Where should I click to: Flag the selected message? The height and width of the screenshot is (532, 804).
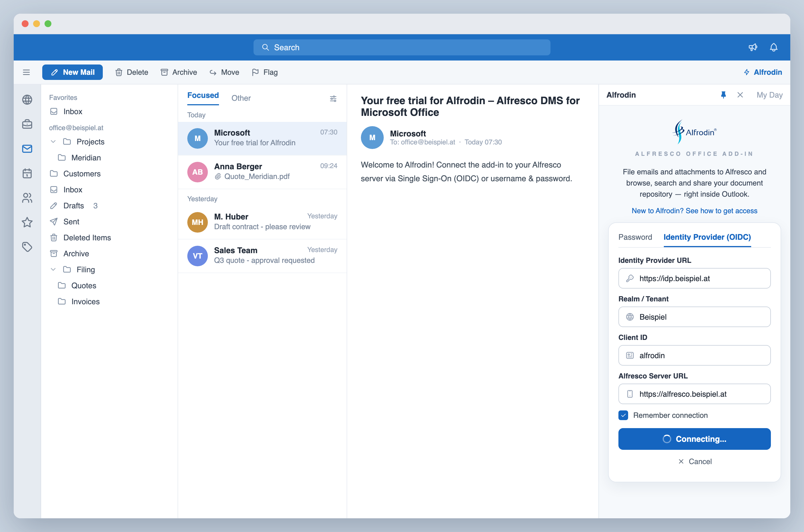(265, 72)
